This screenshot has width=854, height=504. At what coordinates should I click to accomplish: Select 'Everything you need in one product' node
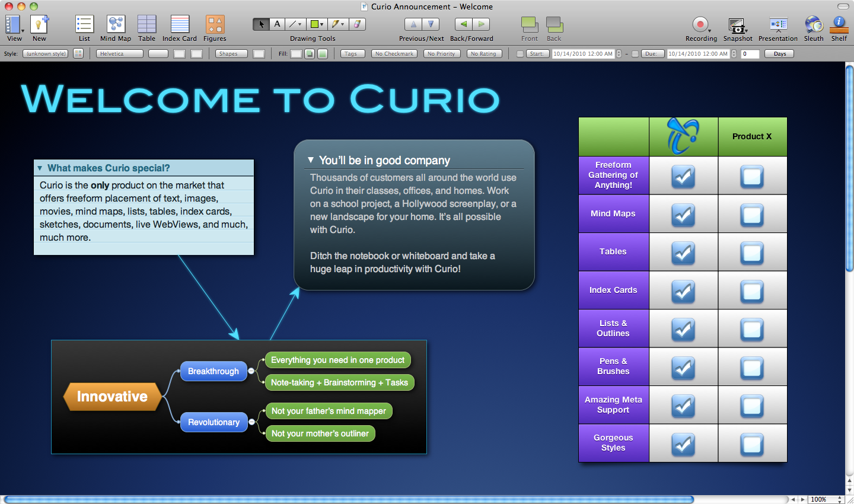pyautogui.click(x=337, y=360)
